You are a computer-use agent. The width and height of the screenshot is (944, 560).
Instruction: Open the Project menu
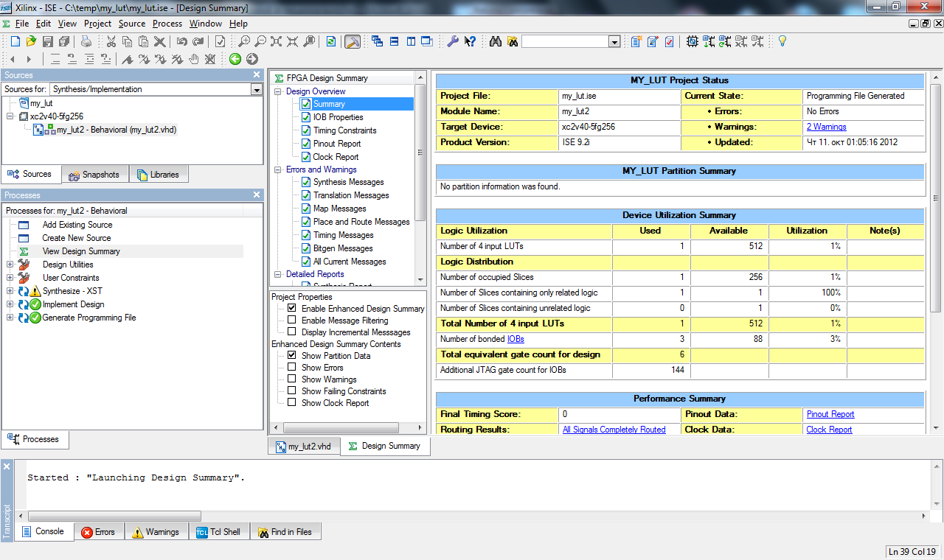click(97, 24)
